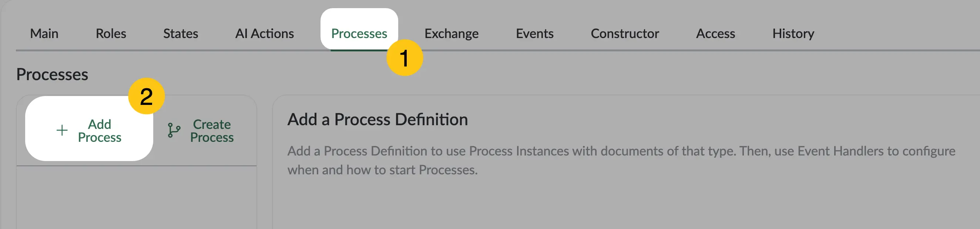The image size is (980, 229).
Task: Click the Process Definition description paragraph
Action: pos(621,160)
